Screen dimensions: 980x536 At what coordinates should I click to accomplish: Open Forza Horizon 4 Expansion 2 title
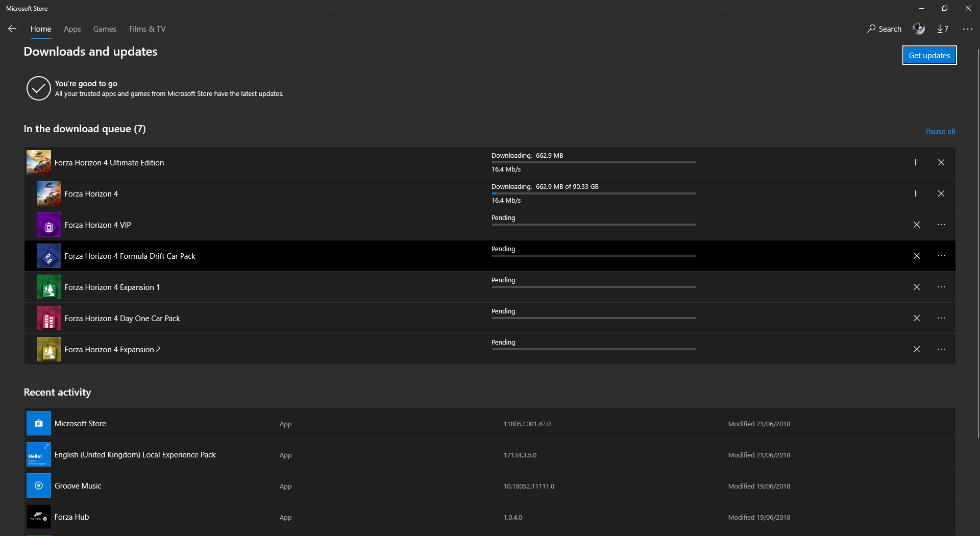112,349
